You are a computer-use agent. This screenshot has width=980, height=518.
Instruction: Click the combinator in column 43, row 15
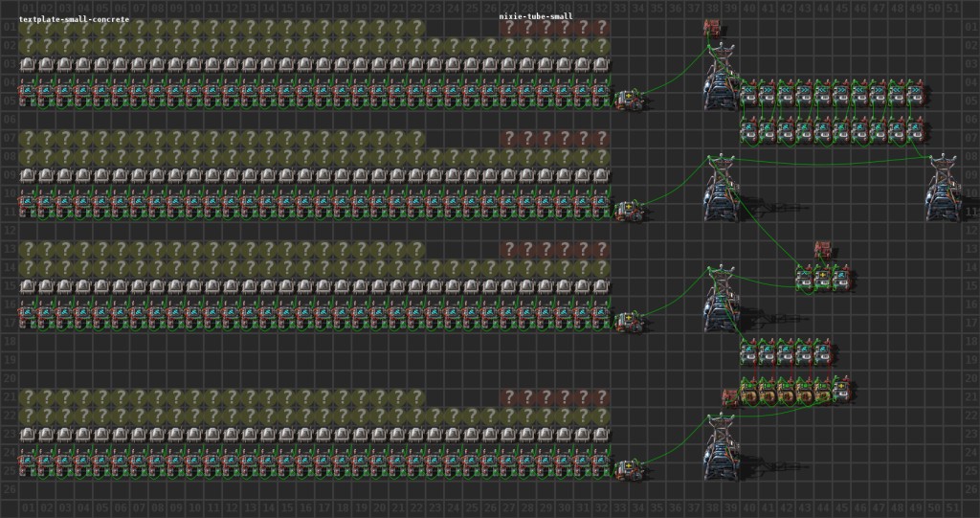tap(804, 277)
